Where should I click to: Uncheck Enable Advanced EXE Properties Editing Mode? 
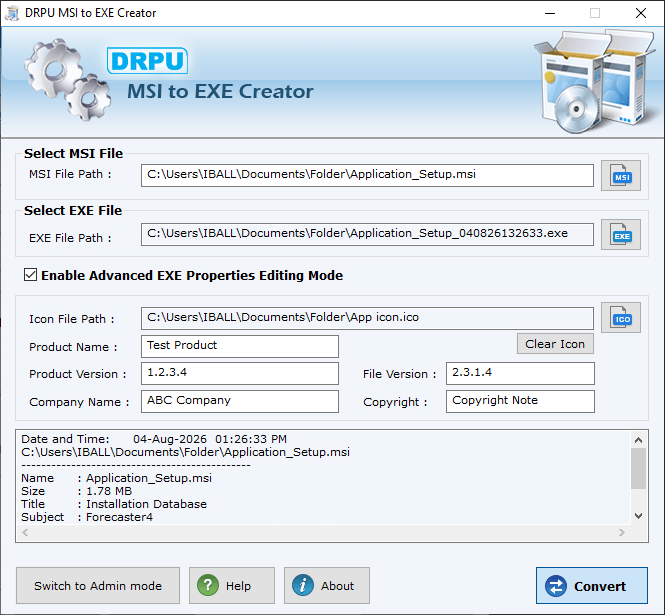[x=31, y=275]
